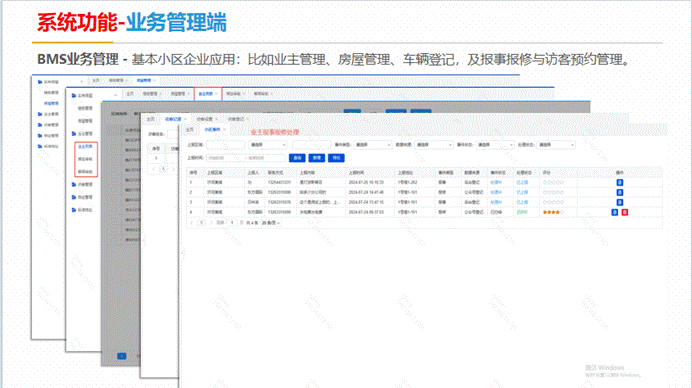Click the 上报时间 end date field
The height and width of the screenshot is (388, 692).
click(x=265, y=158)
